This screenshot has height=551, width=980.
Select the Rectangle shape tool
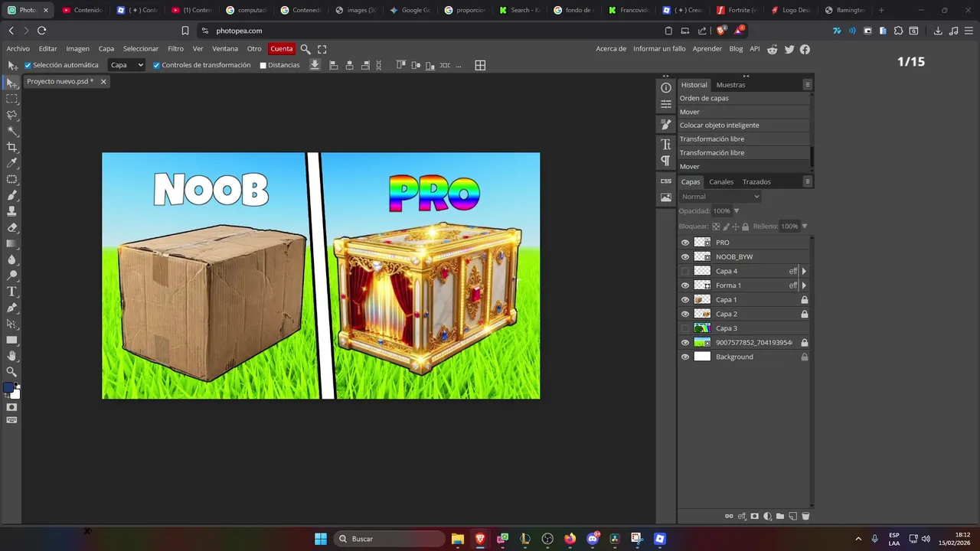[x=11, y=340]
